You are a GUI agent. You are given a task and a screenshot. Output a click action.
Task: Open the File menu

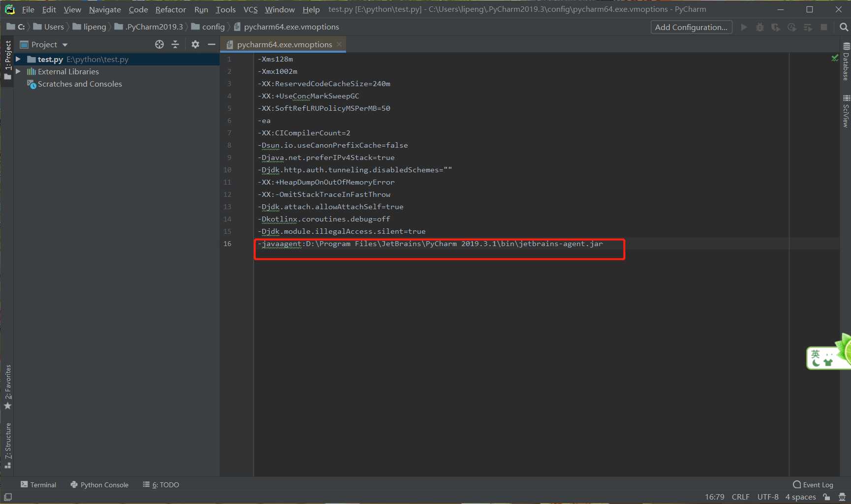(x=28, y=9)
